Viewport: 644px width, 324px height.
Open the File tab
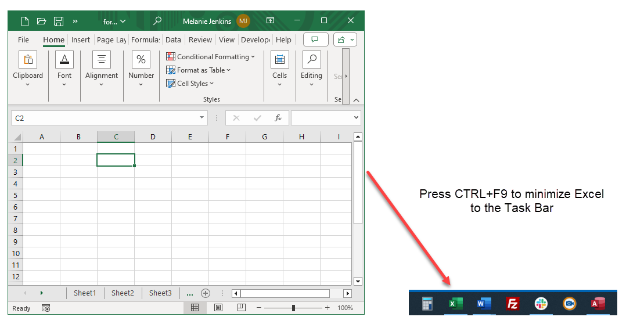click(x=23, y=40)
